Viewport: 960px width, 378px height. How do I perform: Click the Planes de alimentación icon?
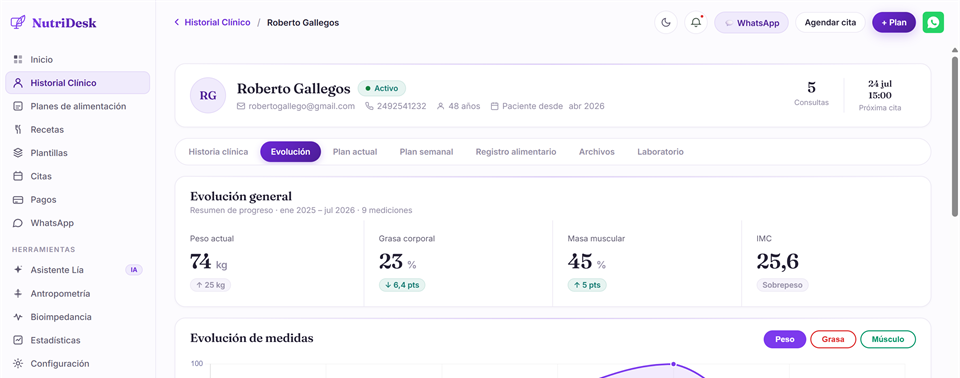tap(18, 106)
